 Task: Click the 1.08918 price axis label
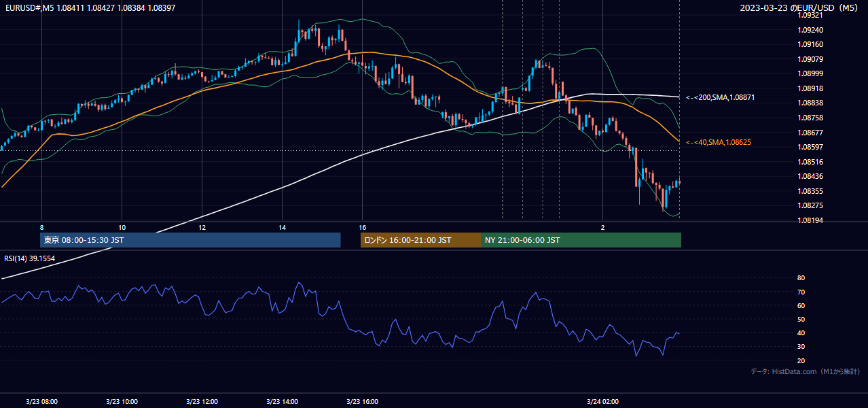coord(810,88)
